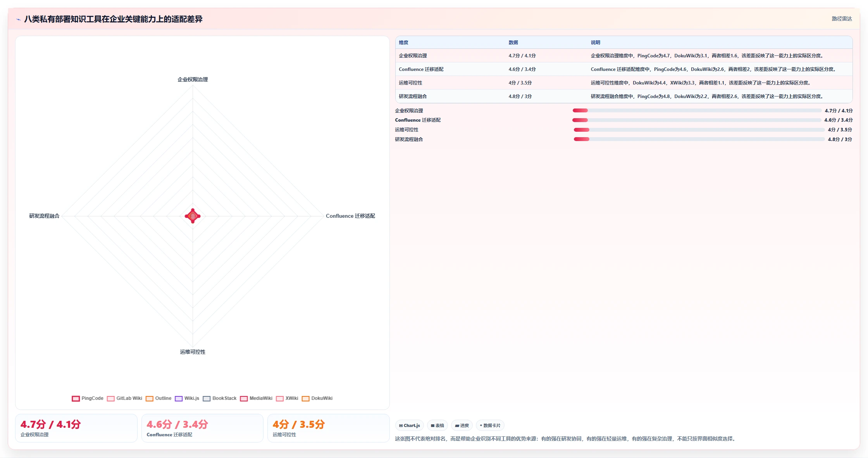
Task: Click the 数据卡片 tag chip
Action: pyautogui.click(x=490, y=425)
